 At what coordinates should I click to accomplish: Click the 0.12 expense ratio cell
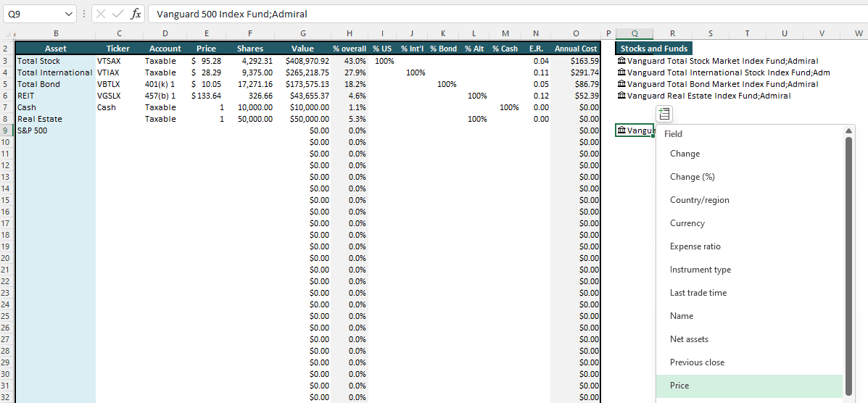click(536, 96)
